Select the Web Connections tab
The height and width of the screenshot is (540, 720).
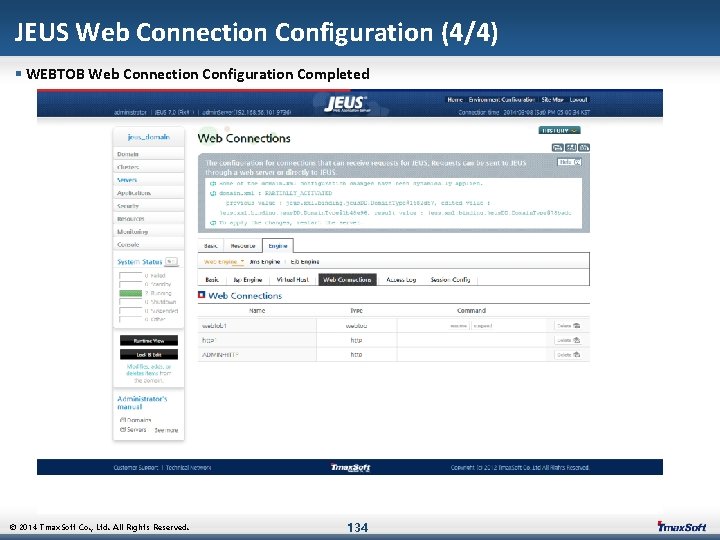347,279
